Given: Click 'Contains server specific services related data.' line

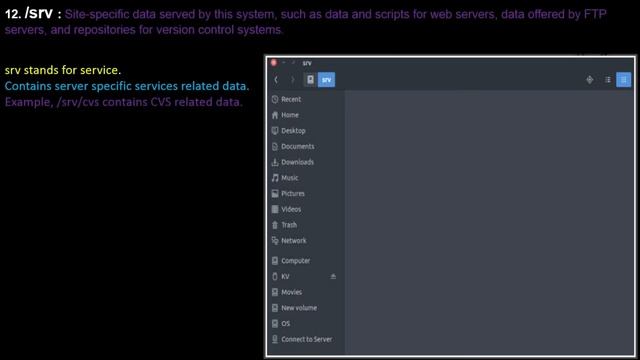Looking at the screenshot, I should click(127, 86).
